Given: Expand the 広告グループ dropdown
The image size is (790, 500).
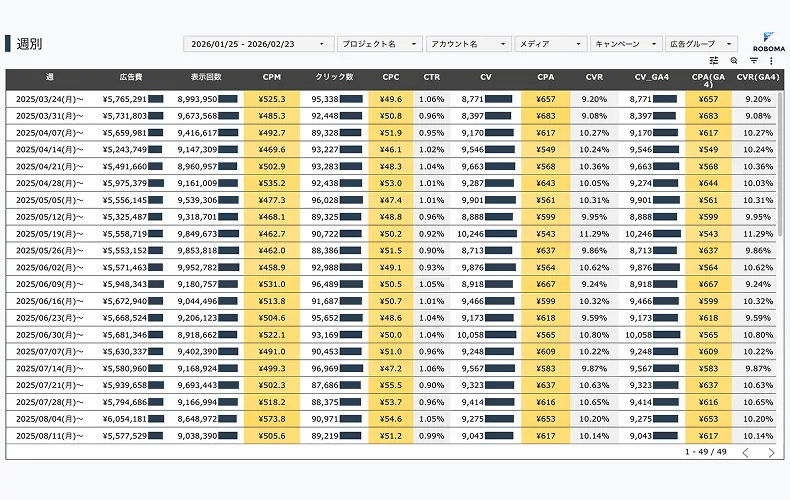Looking at the screenshot, I should [701, 44].
